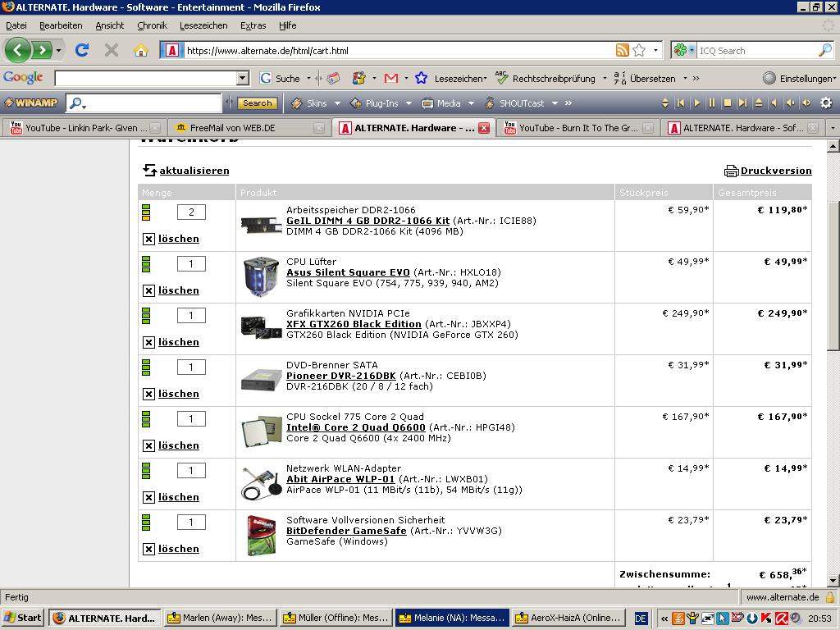Open the Lesezeichen menu in menu bar
The width and height of the screenshot is (840, 630).
[203, 25]
